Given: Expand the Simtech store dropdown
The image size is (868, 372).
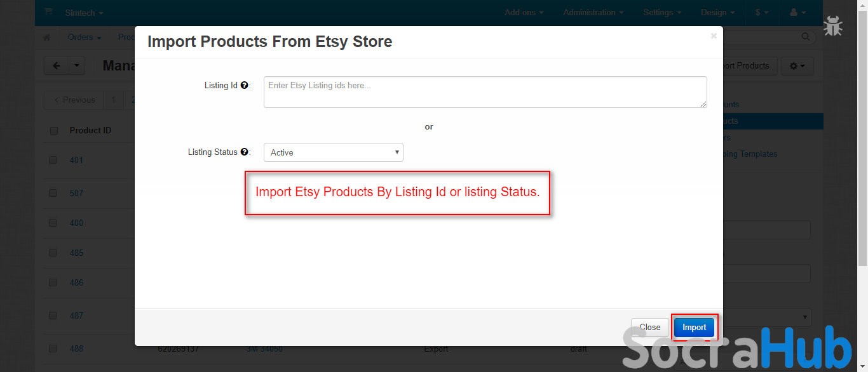Looking at the screenshot, I should point(84,13).
